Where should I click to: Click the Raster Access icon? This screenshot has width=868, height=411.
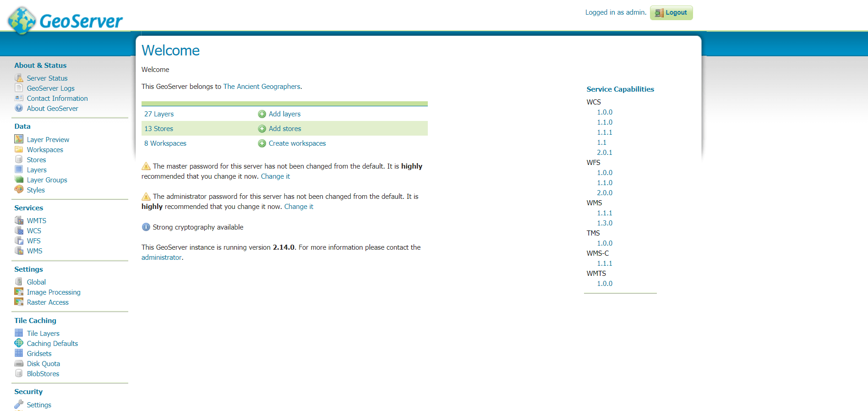pyautogui.click(x=19, y=302)
